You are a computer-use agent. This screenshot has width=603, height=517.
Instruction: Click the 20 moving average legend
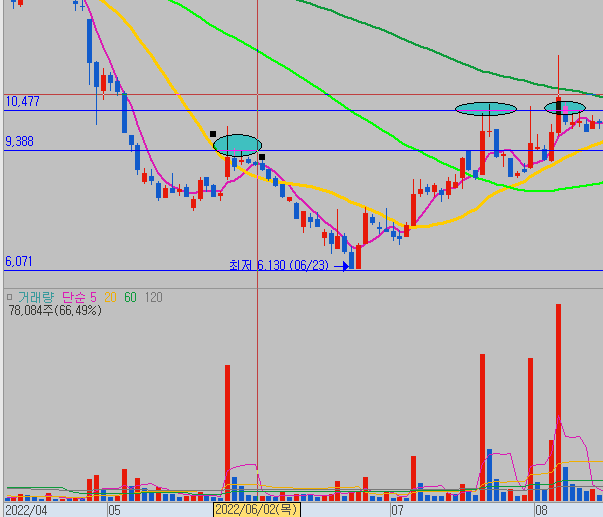pyautogui.click(x=110, y=297)
